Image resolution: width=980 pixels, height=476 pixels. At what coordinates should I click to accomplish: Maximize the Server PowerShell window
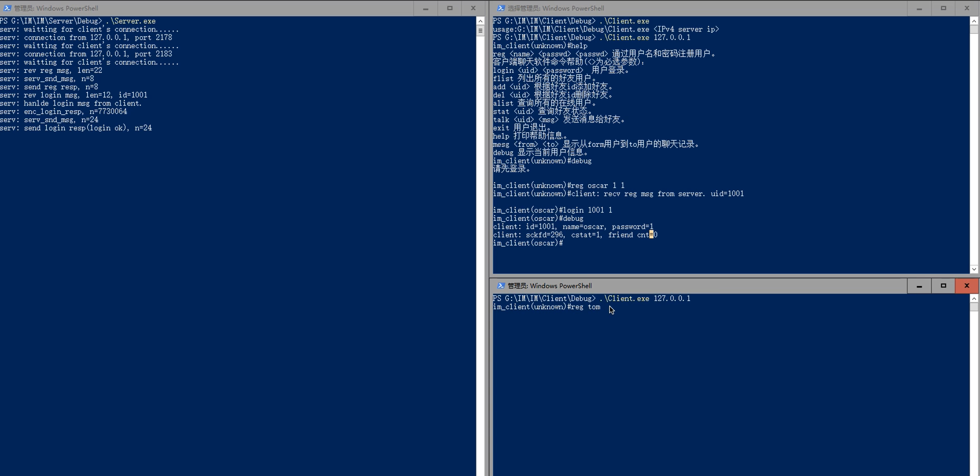450,8
